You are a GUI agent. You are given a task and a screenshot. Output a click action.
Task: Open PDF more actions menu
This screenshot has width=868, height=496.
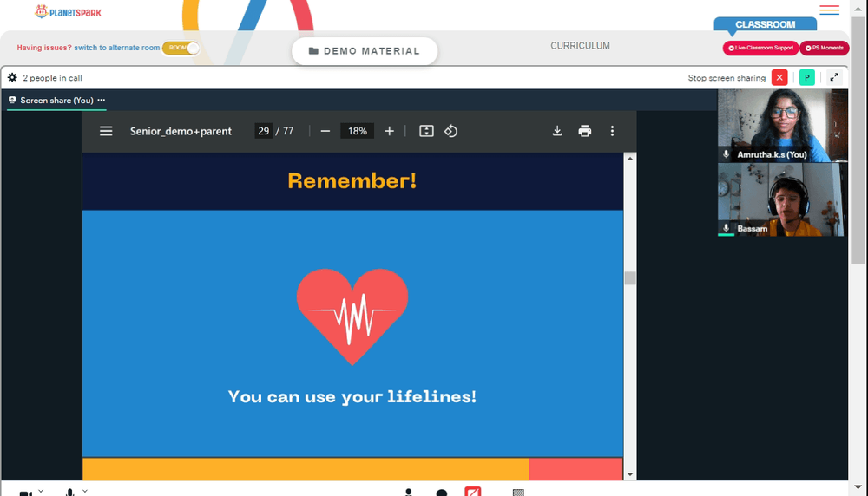[612, 131]
